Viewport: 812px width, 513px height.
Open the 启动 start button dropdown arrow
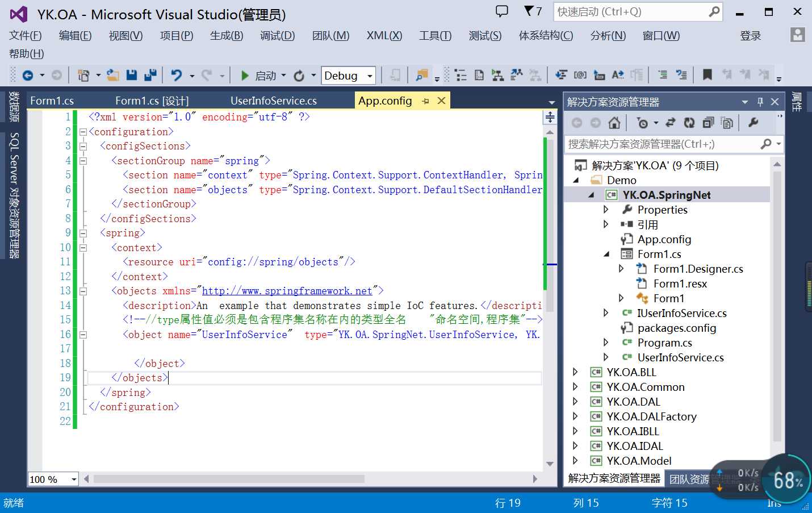(283, 76)
